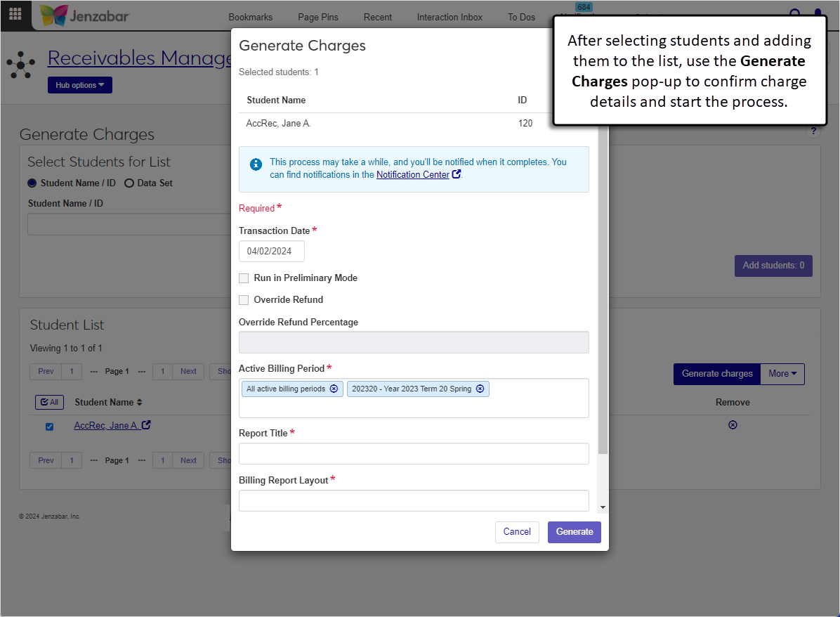Enable Run in Preliminary Mode checkbox
This screenshot has height=617, width=840.
click(x=244, y=278)
